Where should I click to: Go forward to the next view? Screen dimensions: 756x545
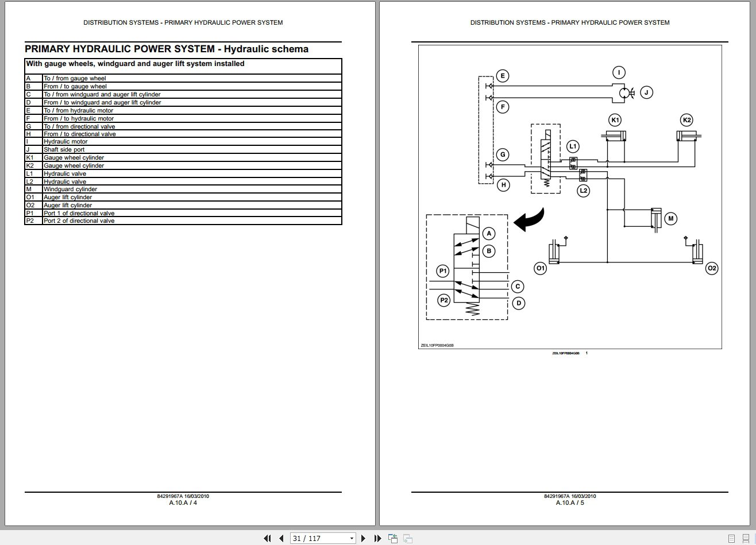[x=407, y=538]
